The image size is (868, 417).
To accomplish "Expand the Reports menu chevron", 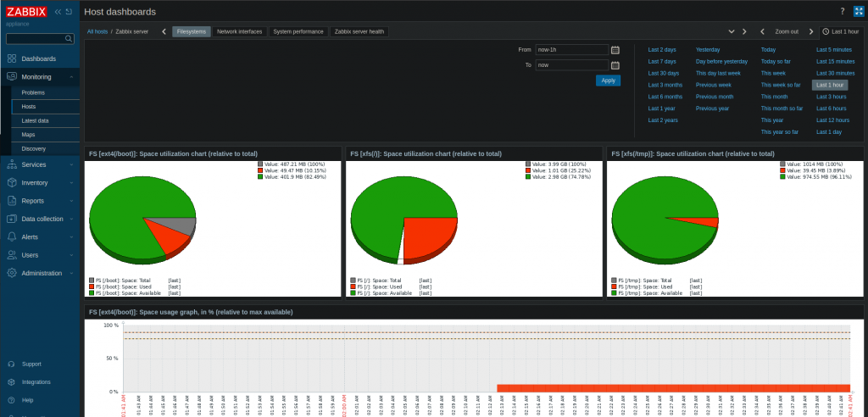I will click(x=71, y=201).
